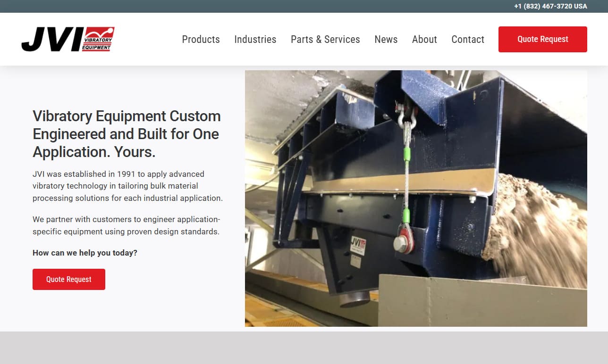Screen dimensions: 608x364
Task: Click the 'How can we help you today?' text
Action: [84, 253]
